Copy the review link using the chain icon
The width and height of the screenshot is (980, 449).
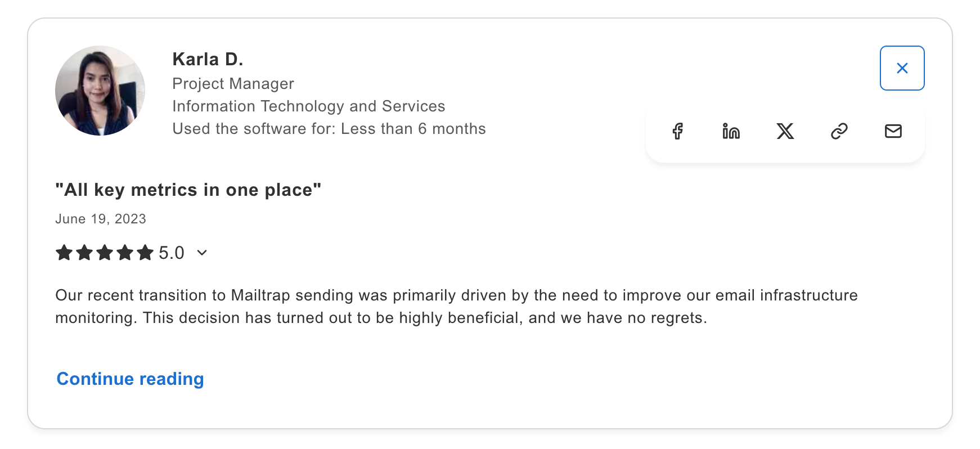[x=839, y=131]
